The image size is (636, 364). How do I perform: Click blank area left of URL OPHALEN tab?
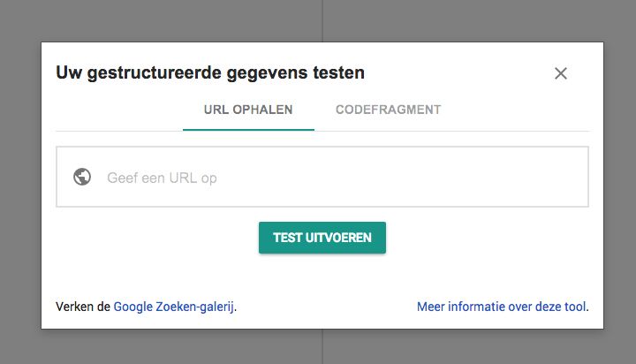coord(115,110)
